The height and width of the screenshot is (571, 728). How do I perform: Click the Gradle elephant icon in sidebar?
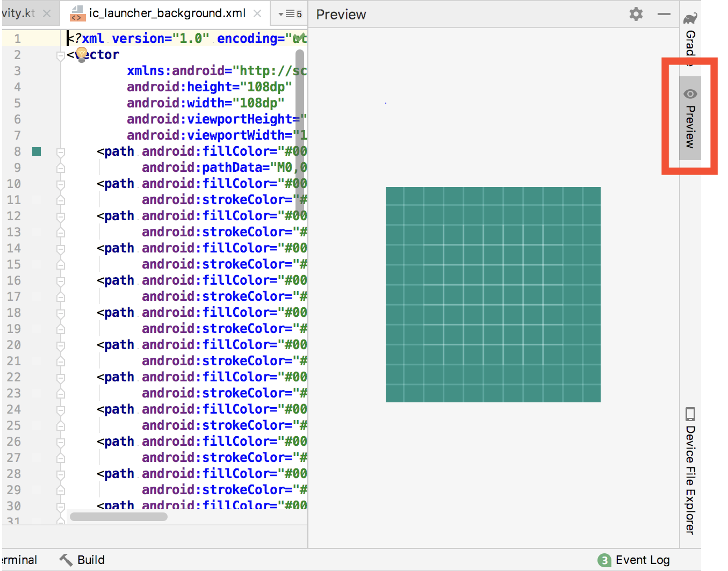click(x=690, y=18)
